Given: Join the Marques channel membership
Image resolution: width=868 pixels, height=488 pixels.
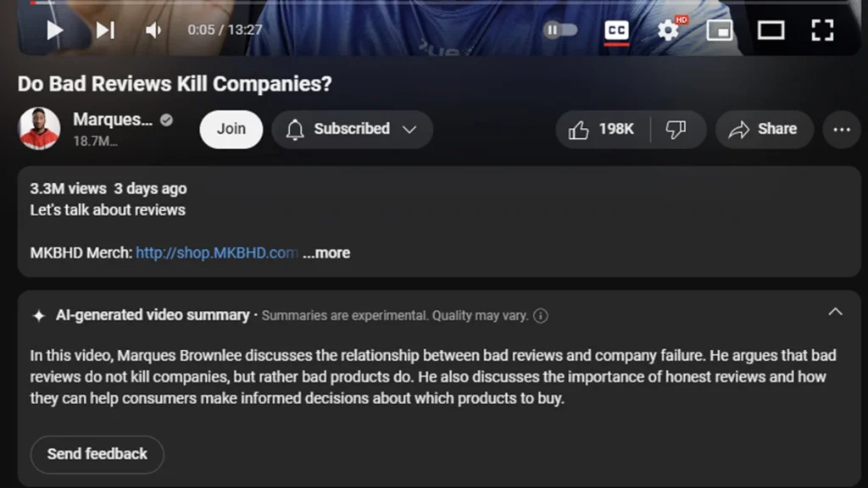Looking at the screenshot, I should point(231,130).
